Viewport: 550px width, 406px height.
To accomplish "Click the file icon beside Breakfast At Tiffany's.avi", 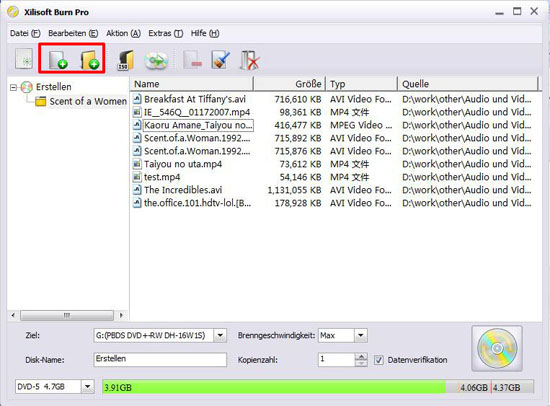I will (x=137, y=99).
